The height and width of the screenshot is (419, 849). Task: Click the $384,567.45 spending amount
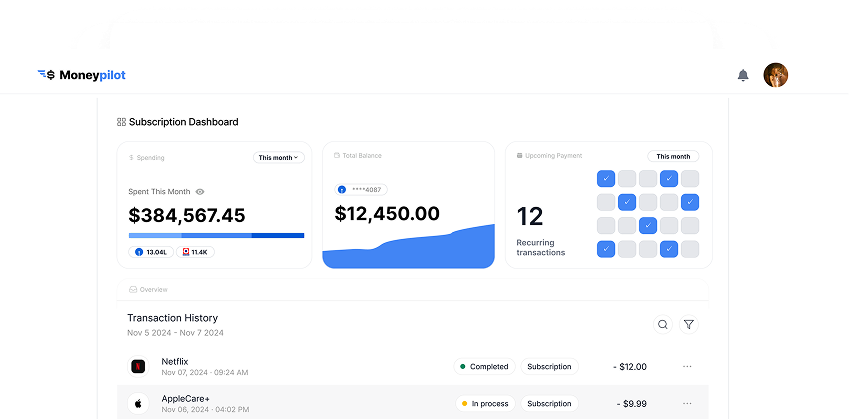(x=187, y=215)
